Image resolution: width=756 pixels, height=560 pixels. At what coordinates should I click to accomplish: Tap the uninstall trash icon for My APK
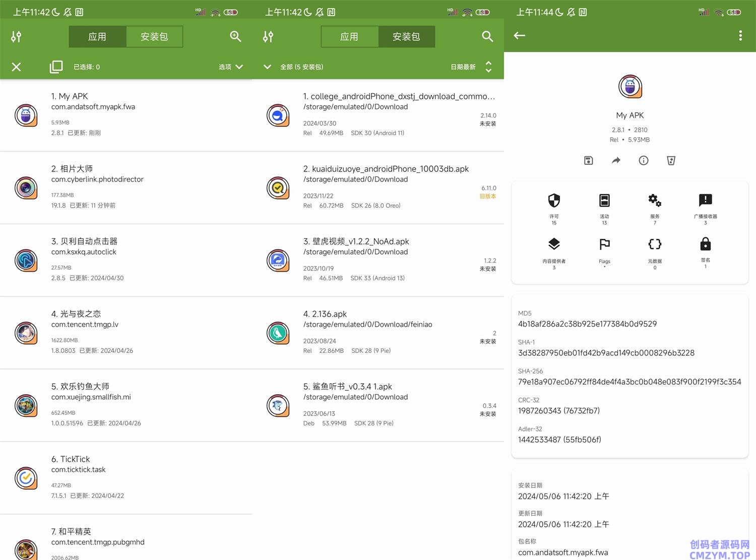[671, 160]
